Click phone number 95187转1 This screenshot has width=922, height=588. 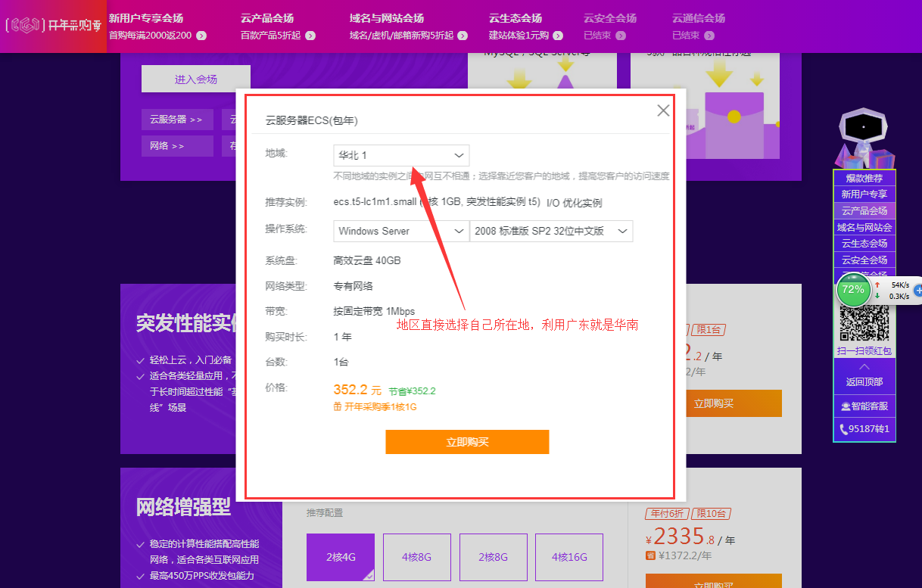tap(864, 429)
